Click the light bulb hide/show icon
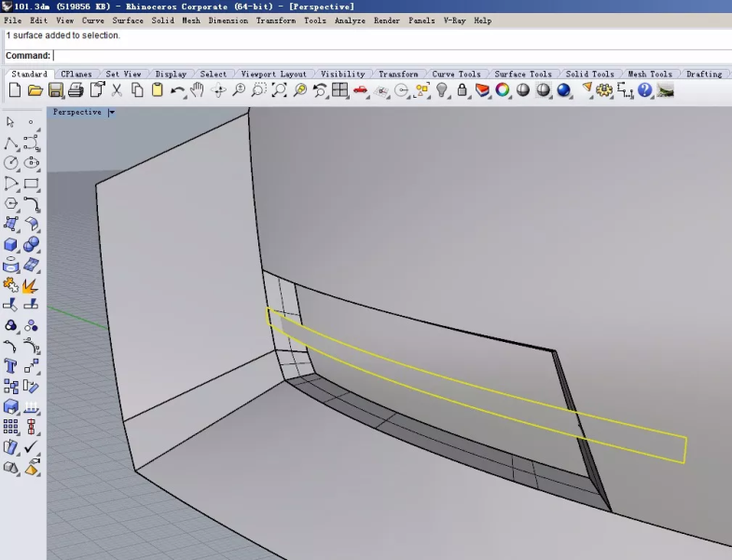Viewport: 732px width, 560px height. (x=442, y=90)
